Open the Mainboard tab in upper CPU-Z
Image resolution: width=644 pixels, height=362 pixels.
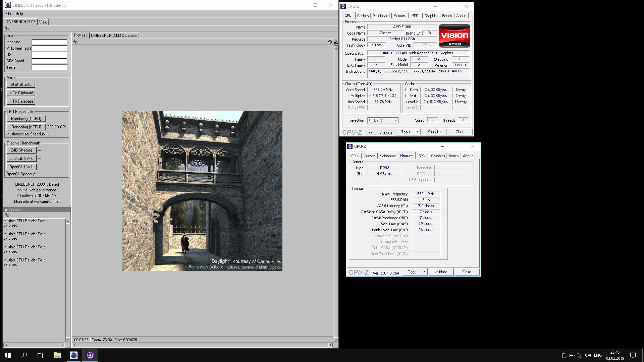click(381, 16)
